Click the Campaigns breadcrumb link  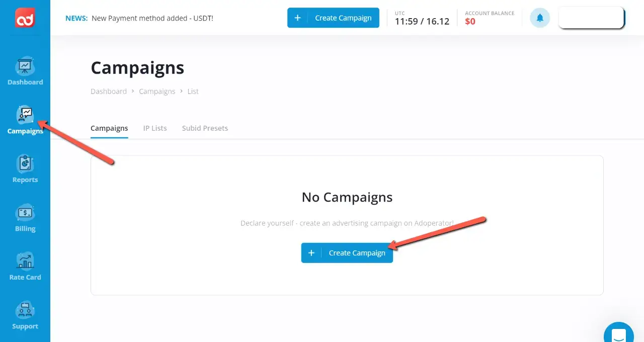pos(157,92)
